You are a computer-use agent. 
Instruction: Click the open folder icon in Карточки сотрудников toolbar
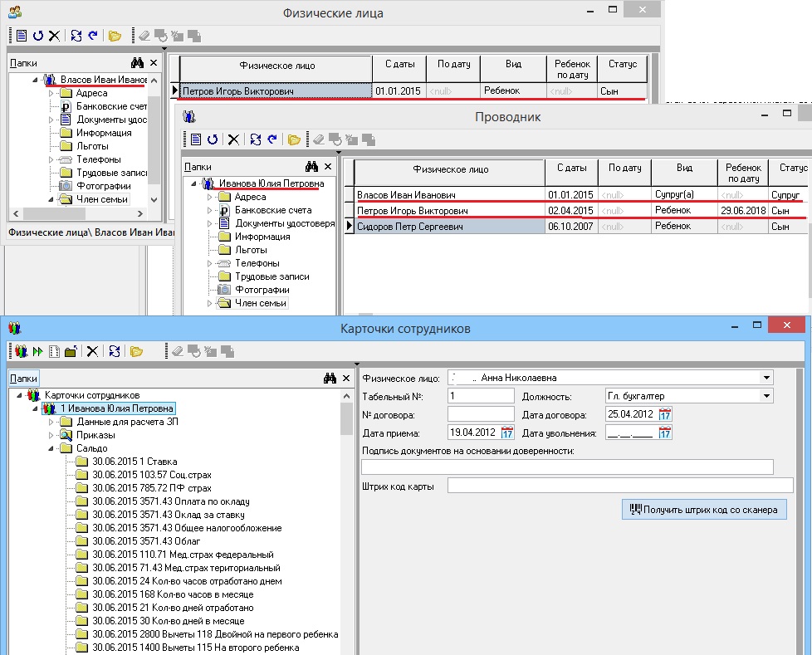136,352
